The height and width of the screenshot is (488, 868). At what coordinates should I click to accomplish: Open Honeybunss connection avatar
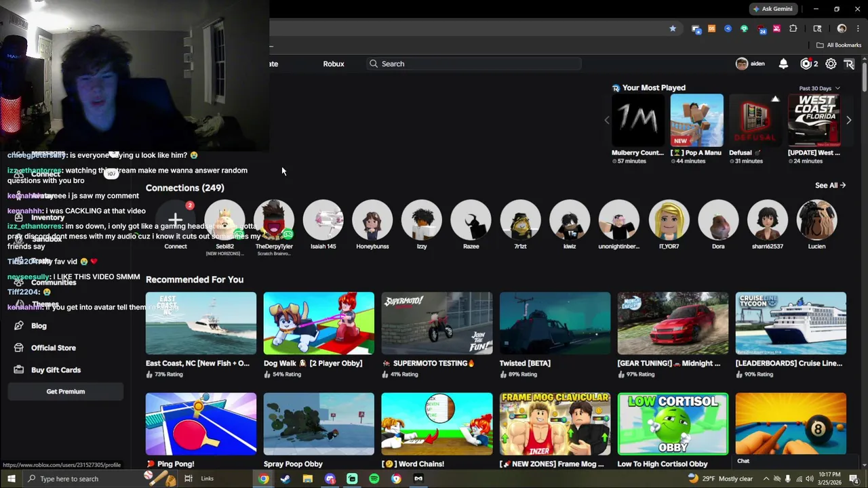pos(372,220)
